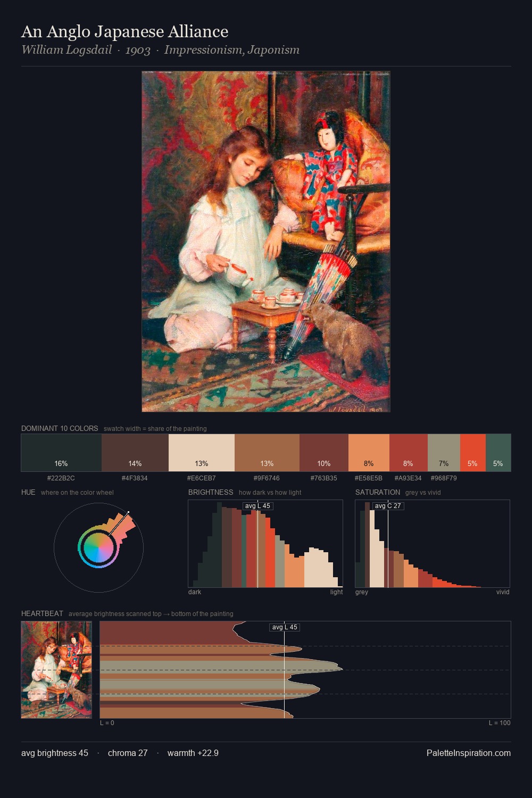Click the hex label #A93E34
The image size is (532, 798).
coord(408,478)
